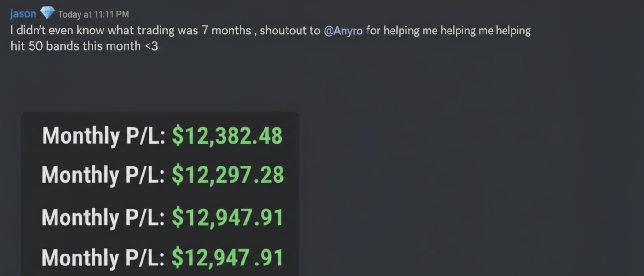
Task: Open the attached Monthly P/L screenshot
Action: click(160, 191)
